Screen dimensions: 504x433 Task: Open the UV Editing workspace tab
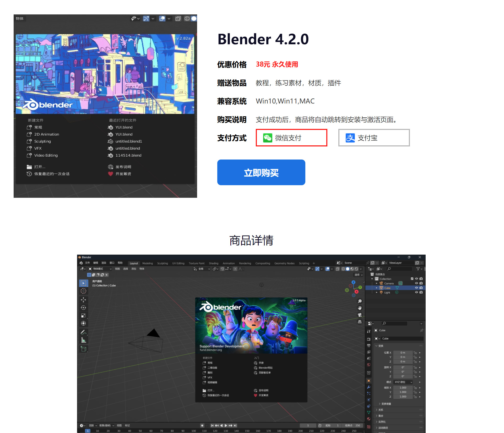click(178, 263)
